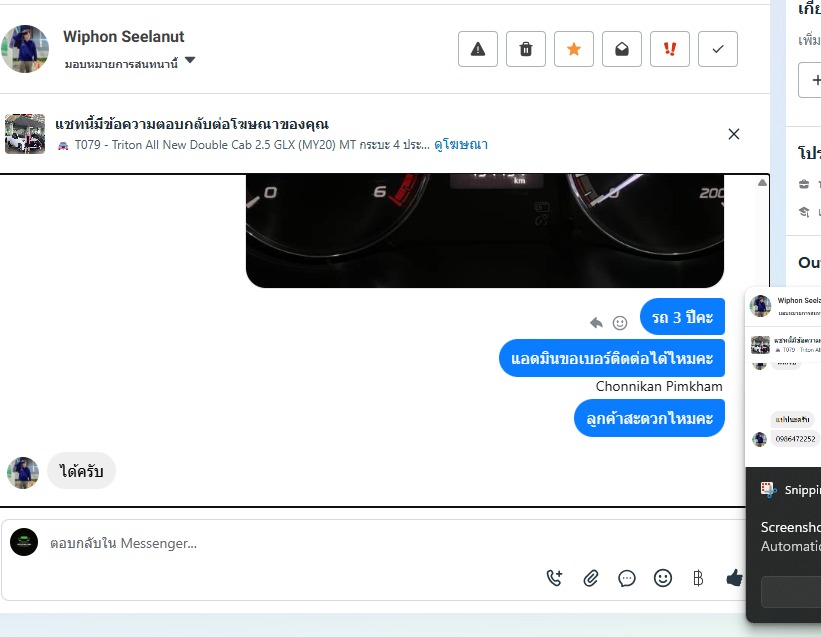Image resolution: width=821 pixels, height=637 pixels.
Task: Select the ลูกค้าสะดวกไหมคะ message bubble
Action: pos(649,418)
